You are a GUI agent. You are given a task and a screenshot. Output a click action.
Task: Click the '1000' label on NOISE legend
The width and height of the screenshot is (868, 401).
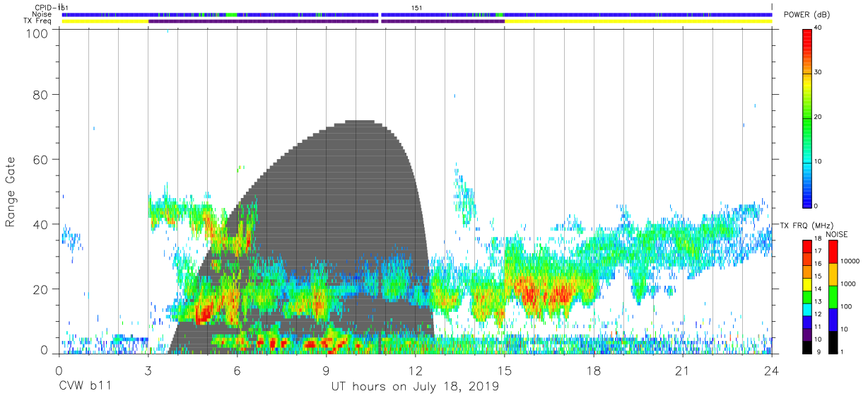[848, 284]
